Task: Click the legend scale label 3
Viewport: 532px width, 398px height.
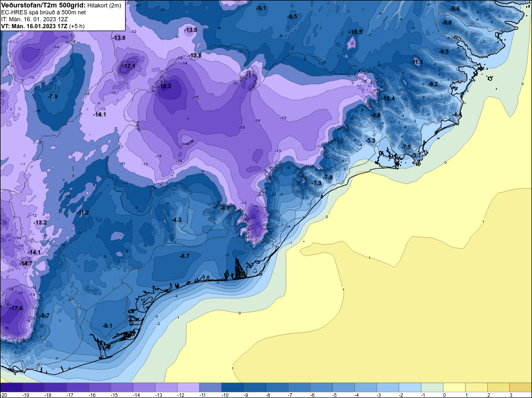Action: click(x=511, y=395)
